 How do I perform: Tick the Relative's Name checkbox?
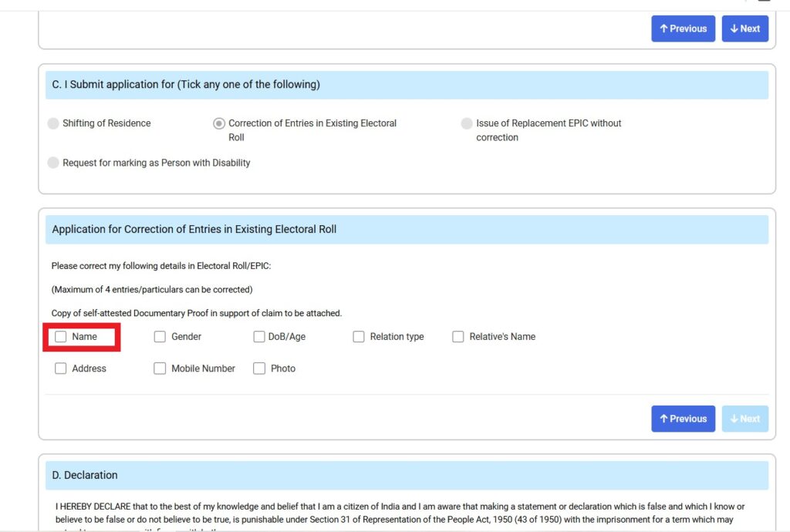(458, 337)
